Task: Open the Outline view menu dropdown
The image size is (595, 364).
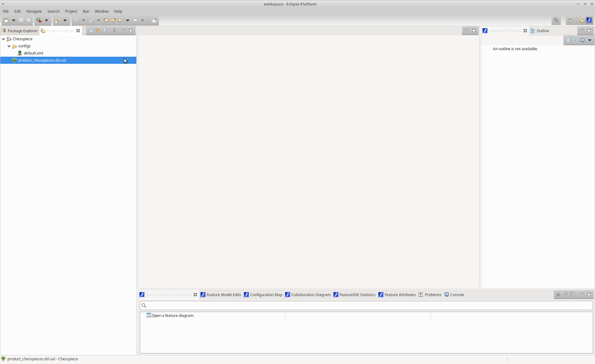Action: [590, 40]
